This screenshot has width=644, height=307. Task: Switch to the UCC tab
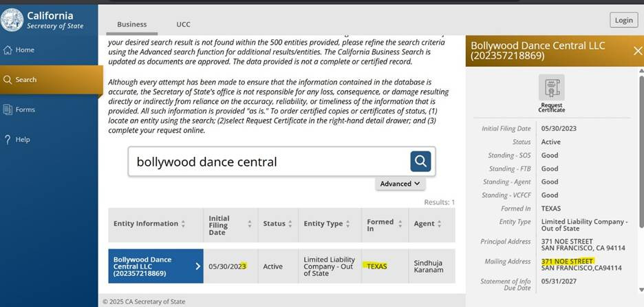[183, 24]
